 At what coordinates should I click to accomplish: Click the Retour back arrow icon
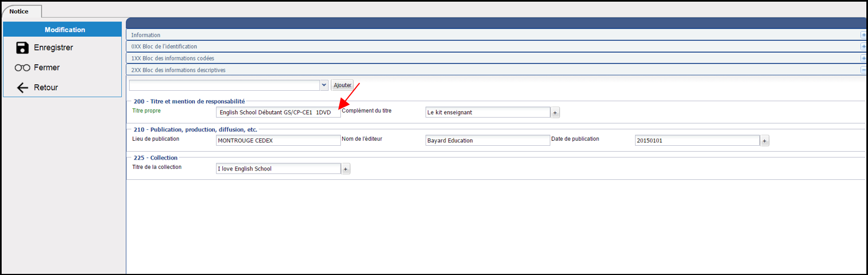[22, 87]
